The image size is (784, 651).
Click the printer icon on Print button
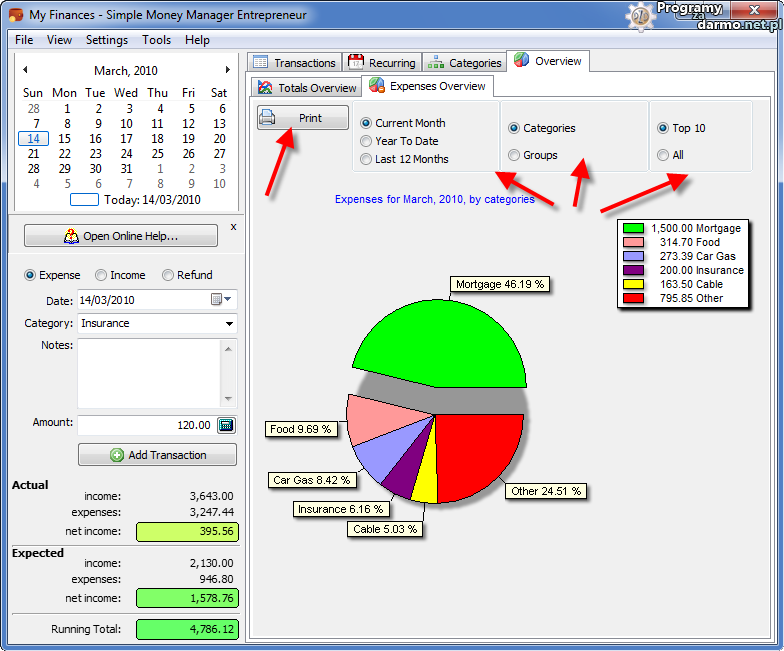(x=268, y=118)
